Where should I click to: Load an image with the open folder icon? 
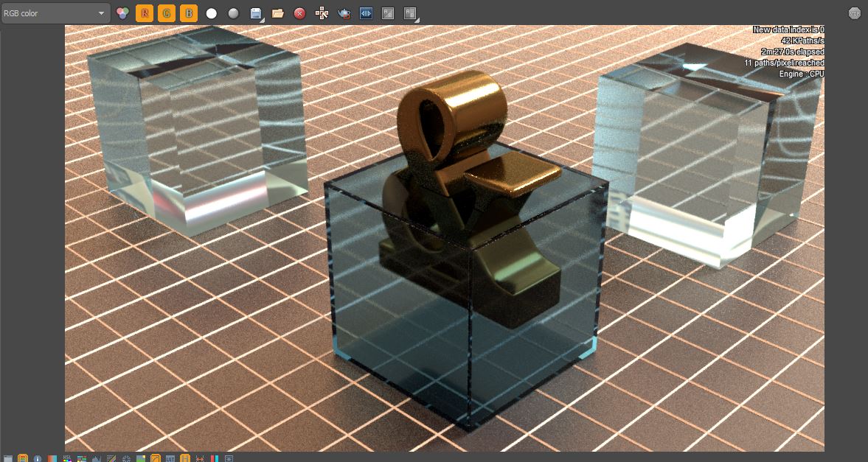coord(278,13)
